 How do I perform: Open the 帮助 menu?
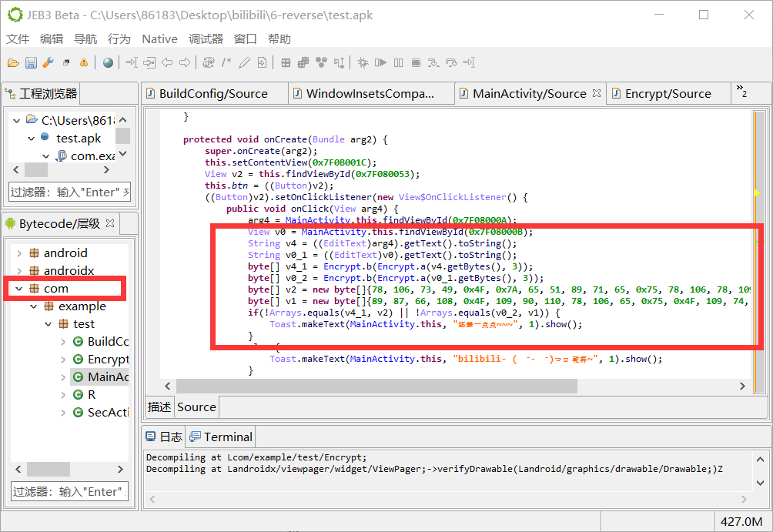(x=279, y=39)
